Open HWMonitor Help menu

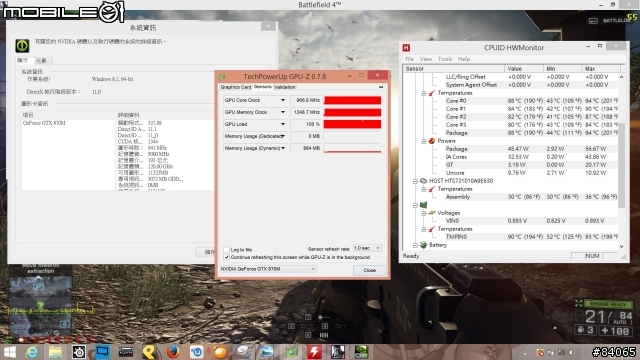point(464,59)
